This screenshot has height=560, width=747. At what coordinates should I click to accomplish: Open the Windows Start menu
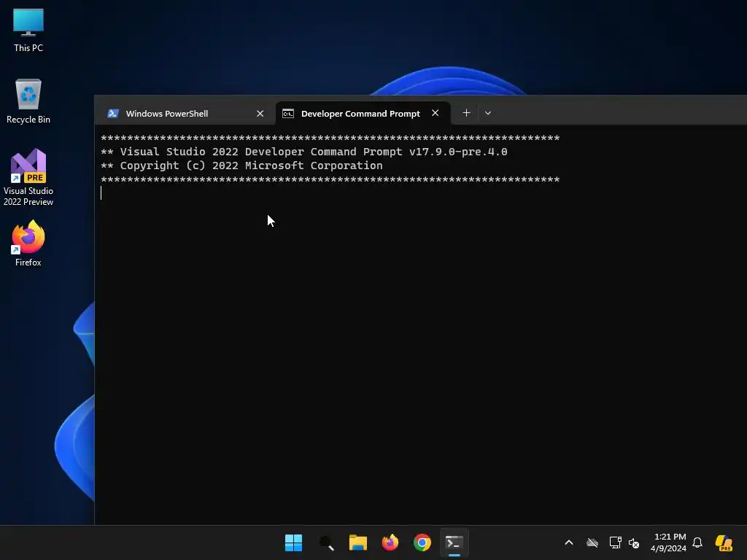(x=293, y=542)
